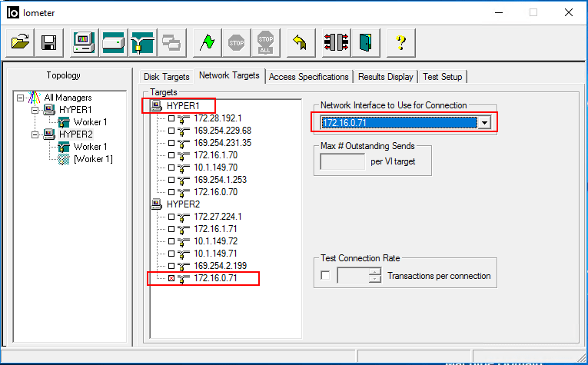Image resolution: width=588 pixels, height=365 pixels.
Task: Click transactions per connection field
Action: [x=354, y=276]
